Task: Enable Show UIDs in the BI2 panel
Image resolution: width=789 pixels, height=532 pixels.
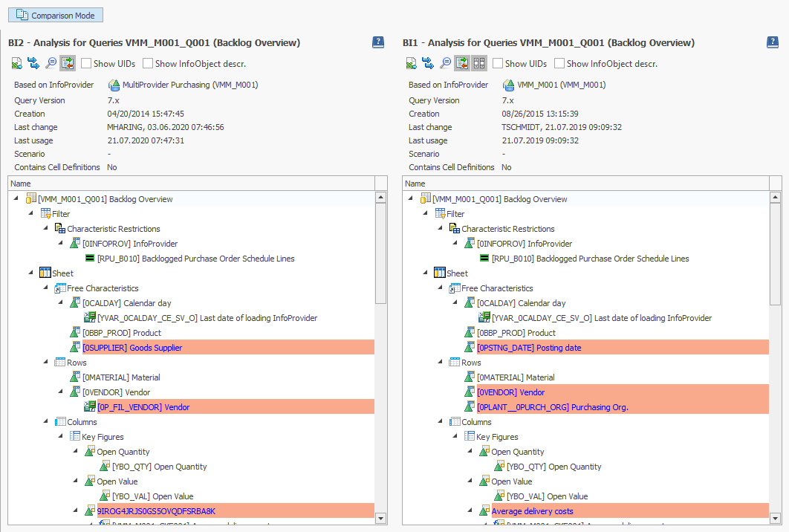Action: (85, 63)
